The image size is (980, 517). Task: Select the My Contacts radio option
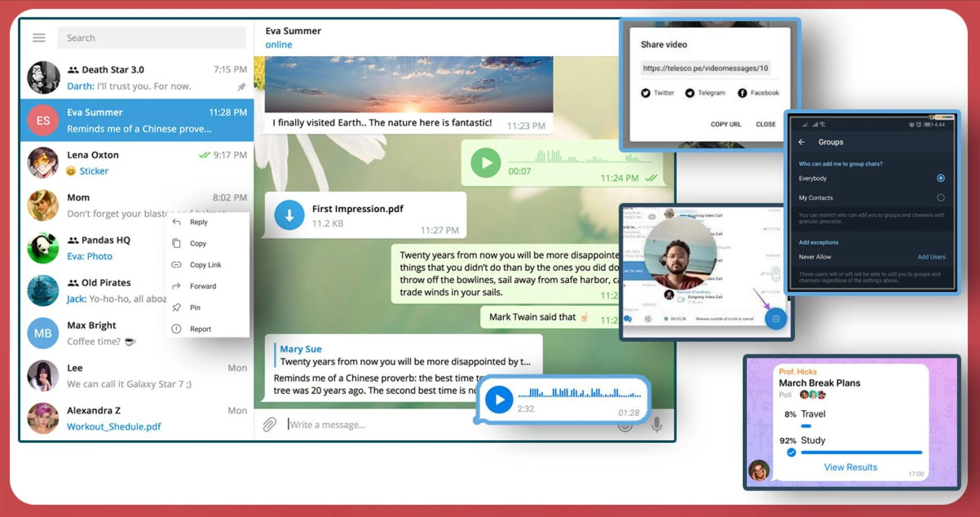pyautogui.click(x=941, y=198)
